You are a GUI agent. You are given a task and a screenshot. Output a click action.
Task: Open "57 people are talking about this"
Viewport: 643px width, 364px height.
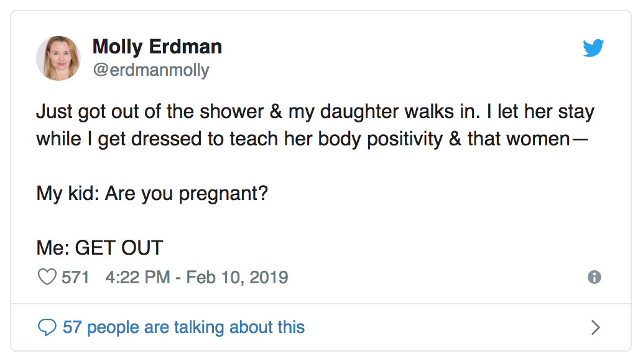(x=183, y=327)
